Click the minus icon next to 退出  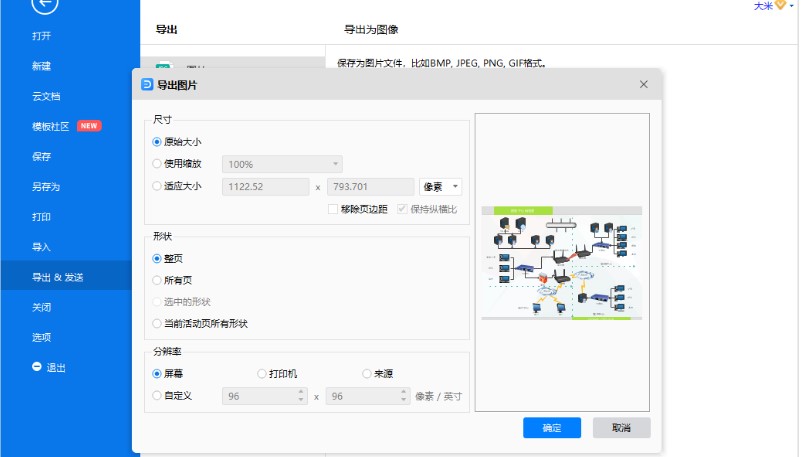click(37, 367)
